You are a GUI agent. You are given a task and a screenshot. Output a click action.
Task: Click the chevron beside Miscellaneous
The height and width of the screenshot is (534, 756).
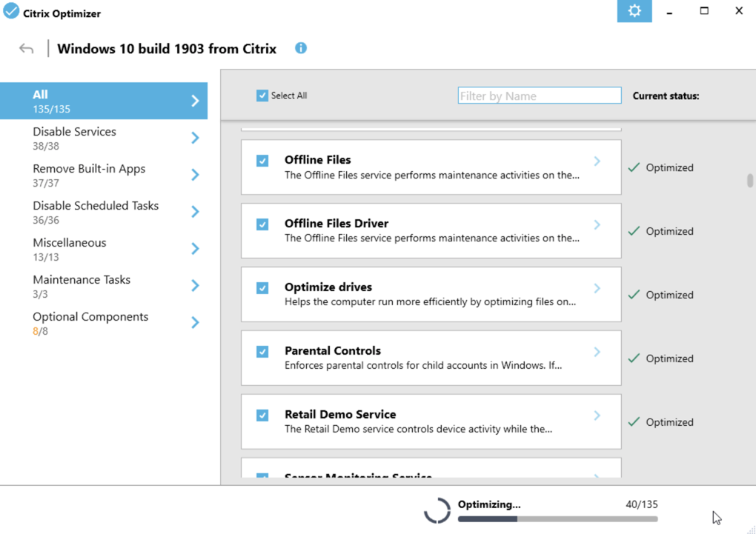click(x=195, y=249)
